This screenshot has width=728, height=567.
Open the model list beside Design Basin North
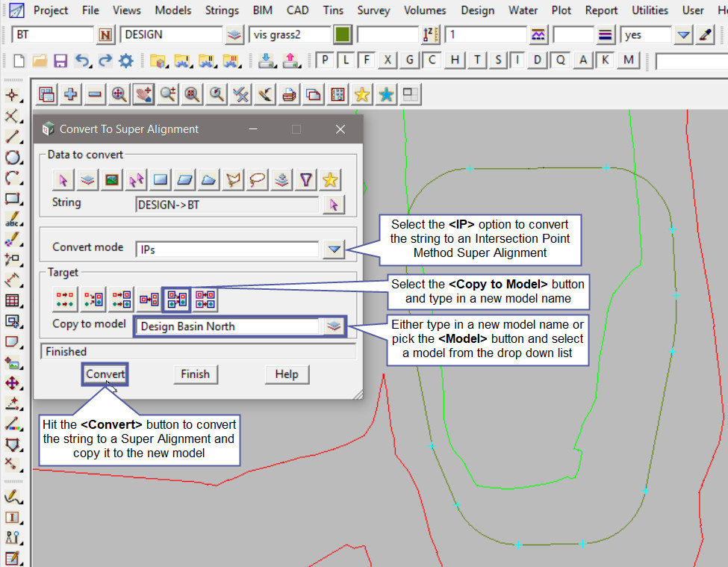[334, 326]
